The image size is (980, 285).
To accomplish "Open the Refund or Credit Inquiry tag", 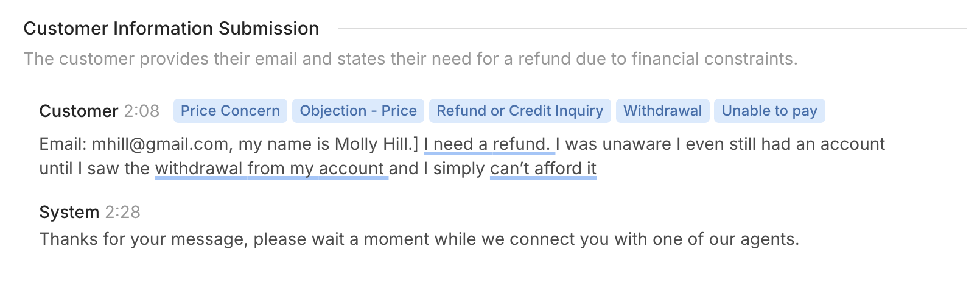I will point(520,111).
